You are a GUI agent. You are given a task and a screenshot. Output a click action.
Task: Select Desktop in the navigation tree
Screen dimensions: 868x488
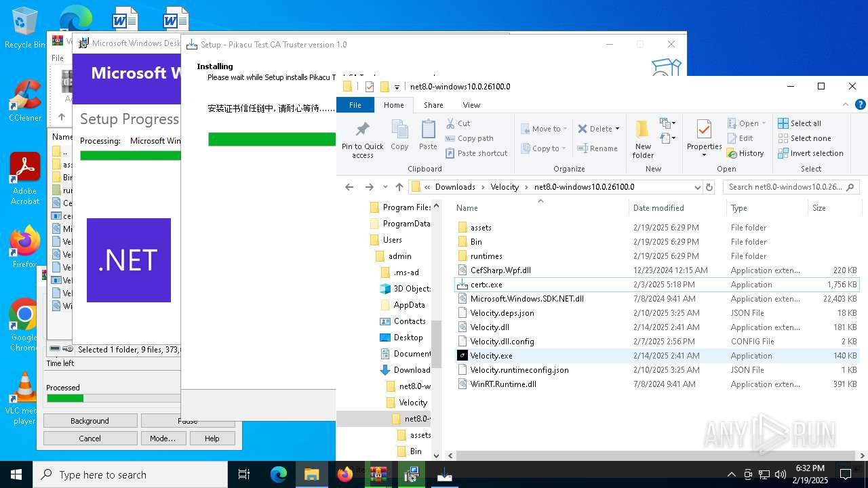point(408,338)
